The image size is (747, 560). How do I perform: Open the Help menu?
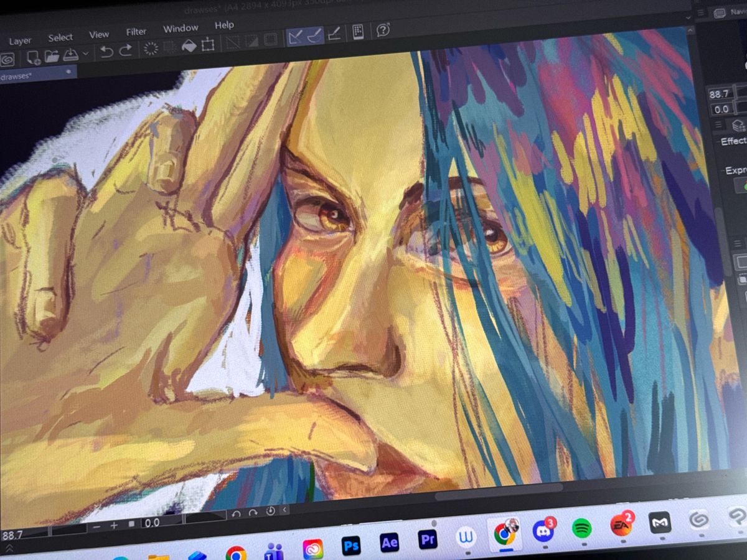click(224, 26)
